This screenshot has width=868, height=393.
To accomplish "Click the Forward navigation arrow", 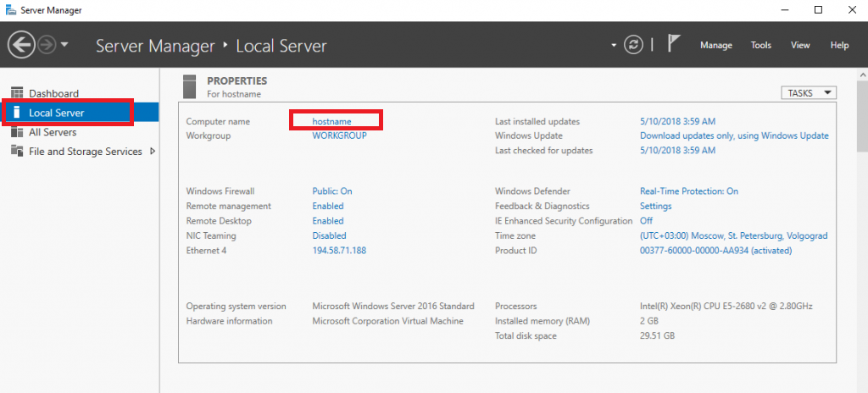I will 47,45.
